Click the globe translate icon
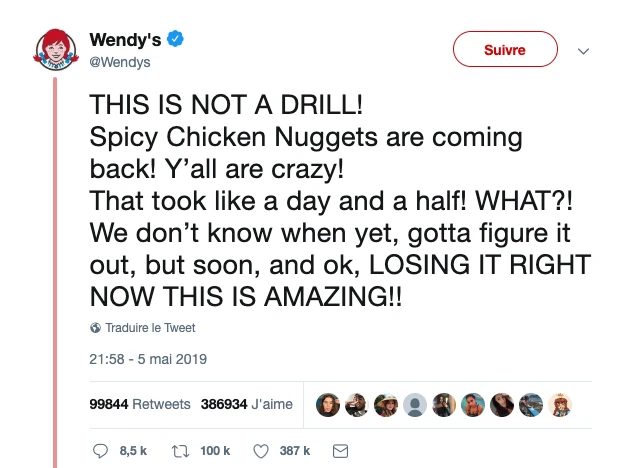 (96, 328)
